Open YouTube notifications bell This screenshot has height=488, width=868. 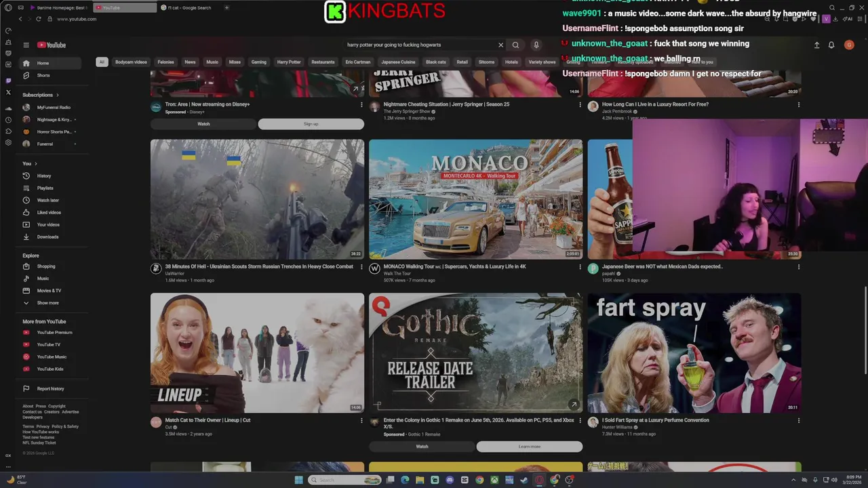(831, 45)
